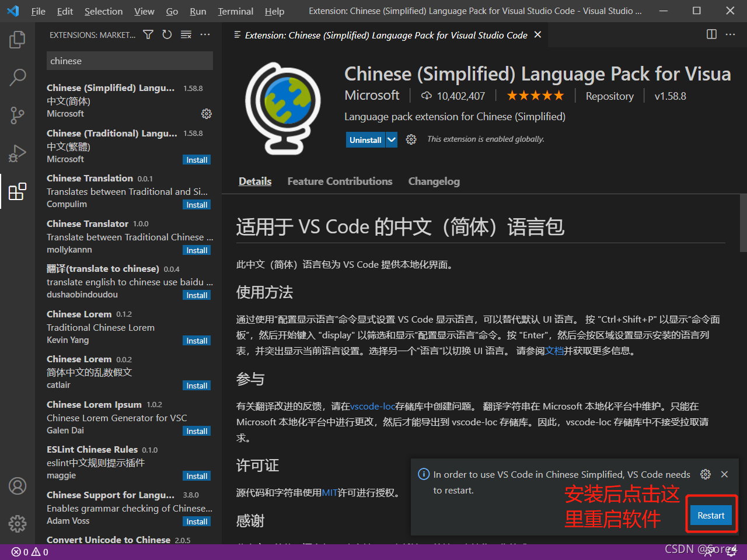Click the five-star rating
The width and height of the screenshot is (747, 560).
(535, 96)
